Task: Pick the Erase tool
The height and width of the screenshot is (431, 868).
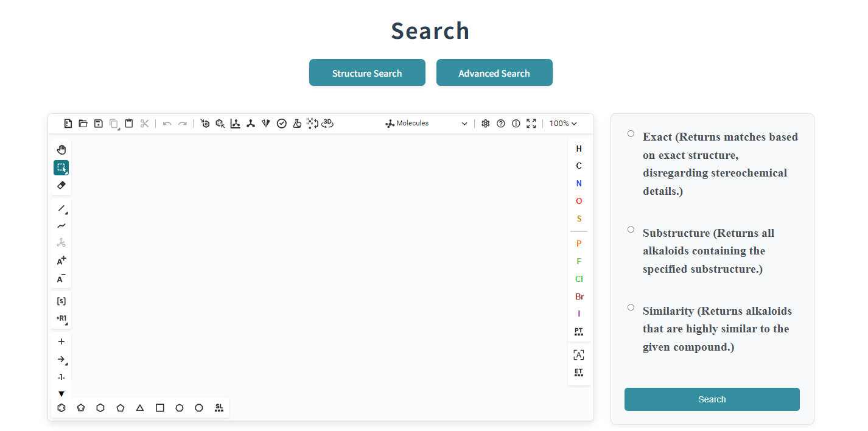Action: pos(61,185)
